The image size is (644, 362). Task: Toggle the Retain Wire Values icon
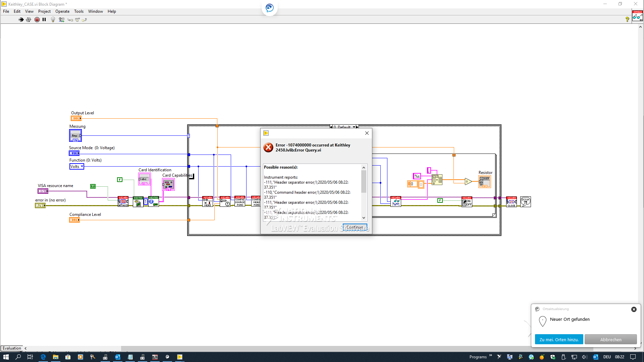click(61, 20)
